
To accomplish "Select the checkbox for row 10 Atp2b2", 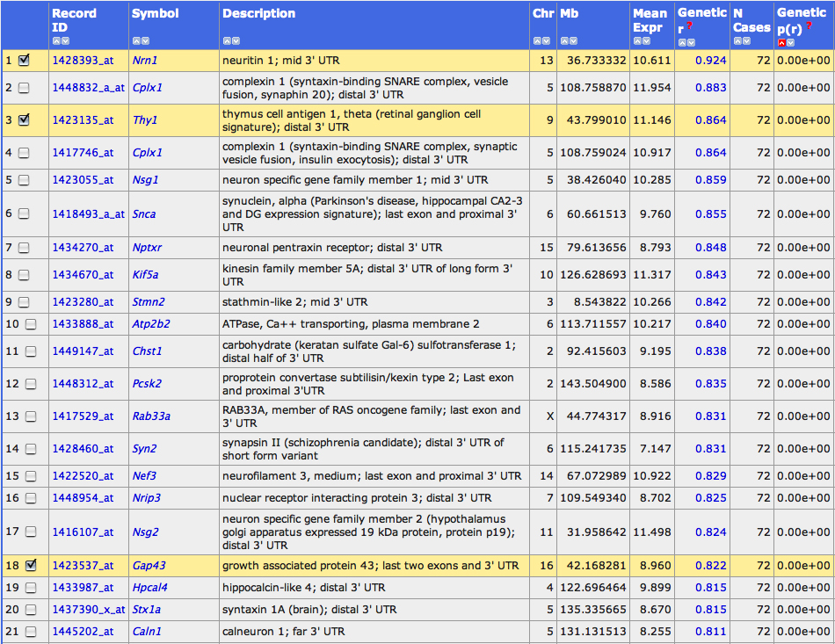I will (31, 324).
